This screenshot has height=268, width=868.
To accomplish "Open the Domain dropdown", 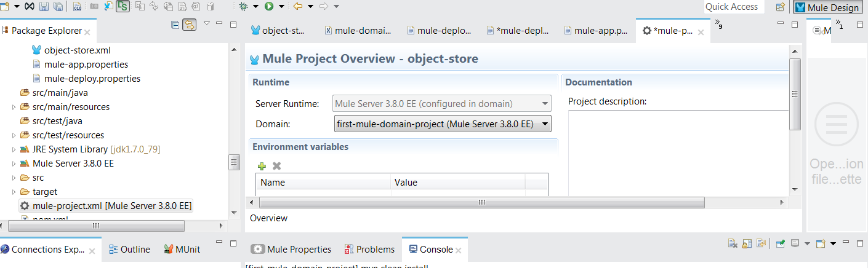I will coord(544,124).
